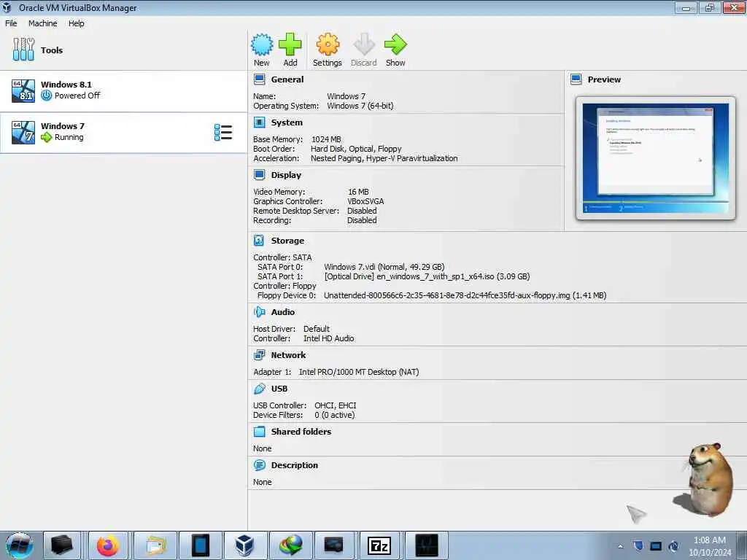This screenshot has width=747, height=560.
Task: Click the Remote Desktop Server Disabled value
Action: [x=362, y=211]
